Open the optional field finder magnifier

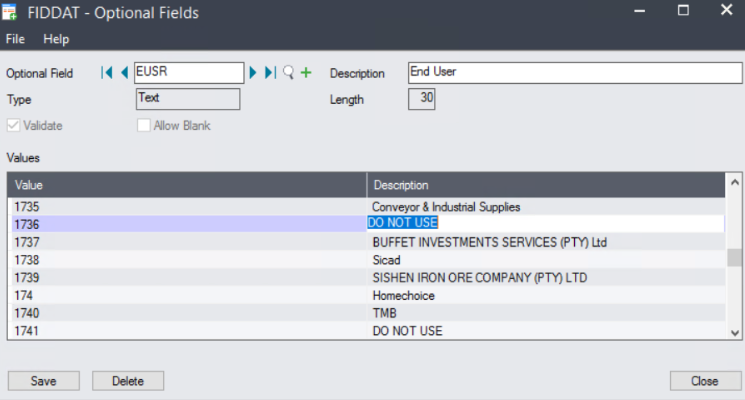(x=288, y=73)
